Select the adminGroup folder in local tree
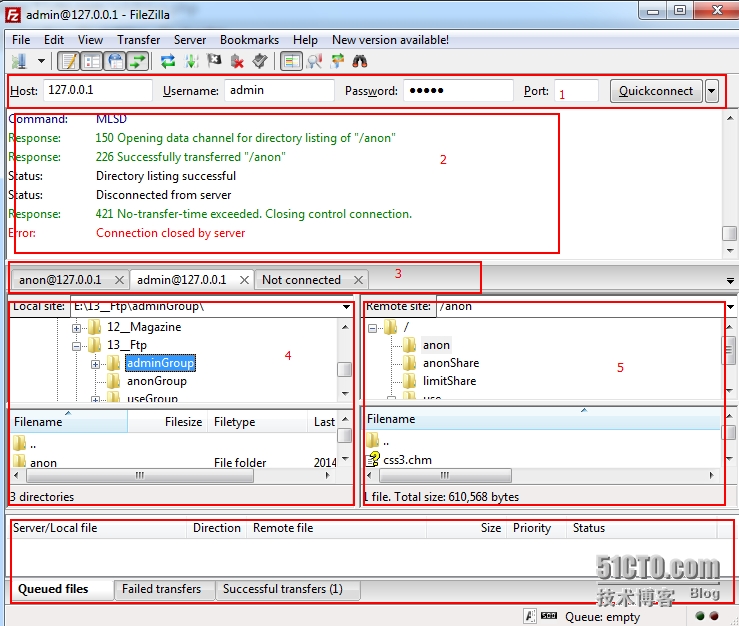The width and height of the screenshot is (739, 626). pyautogui.click(x=160, y=363)
